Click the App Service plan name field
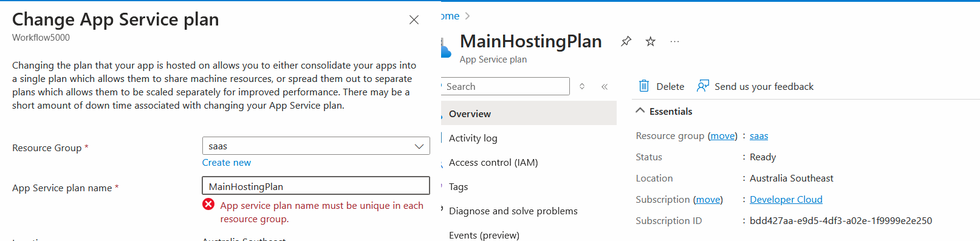 (x=316, y=186)
